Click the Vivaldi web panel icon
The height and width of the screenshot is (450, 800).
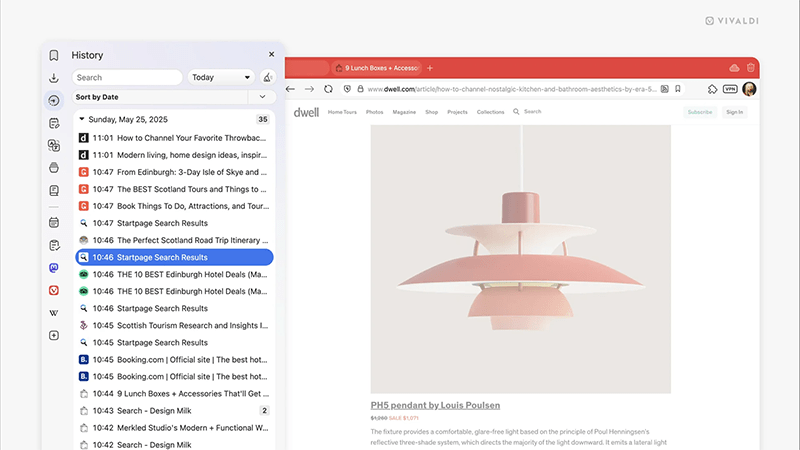coord(54,290)
